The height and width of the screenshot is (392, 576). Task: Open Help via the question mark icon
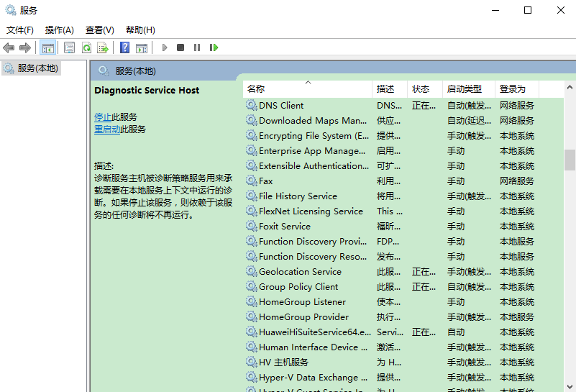coord(125,47)
